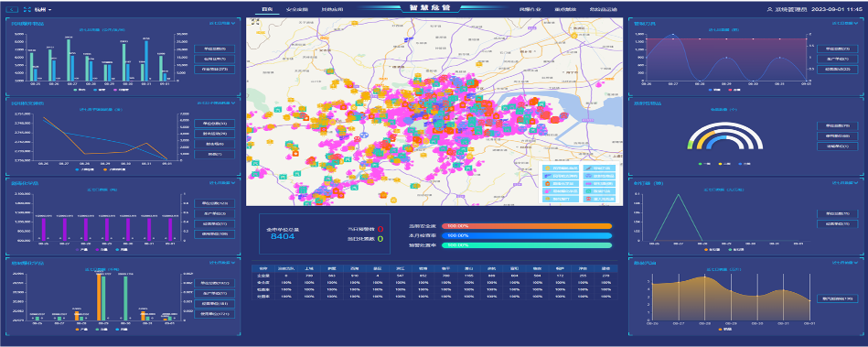Image resolution: width=868 pixels, height=347 pixels.
Task: Click 经营网点(22) button in 管制刀具 panel
Action: point(837,70)
